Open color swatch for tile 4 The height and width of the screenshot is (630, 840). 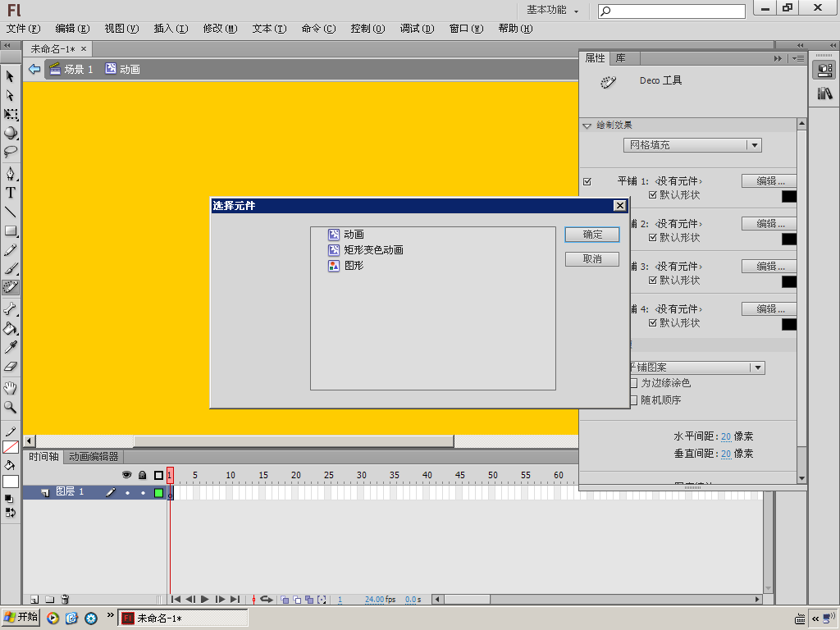(788, 324)
